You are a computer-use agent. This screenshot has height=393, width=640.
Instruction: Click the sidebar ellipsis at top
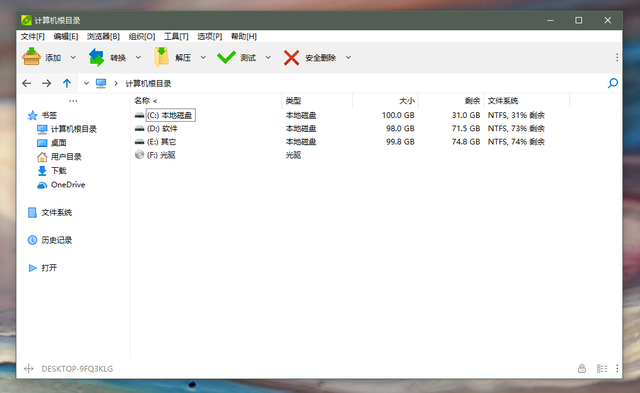click(73, 101)
